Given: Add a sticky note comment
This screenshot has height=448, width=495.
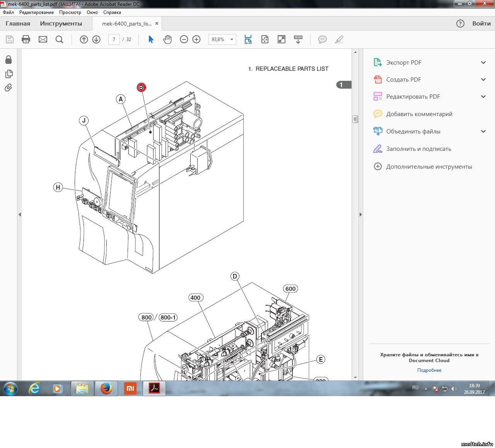Looking at the screenshot, I should coord(322,39).
